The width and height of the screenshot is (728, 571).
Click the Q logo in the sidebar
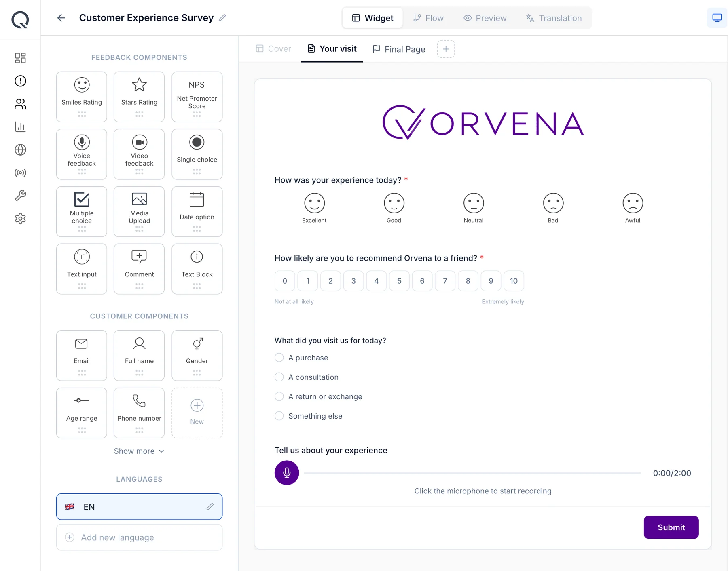pos(20,19)
